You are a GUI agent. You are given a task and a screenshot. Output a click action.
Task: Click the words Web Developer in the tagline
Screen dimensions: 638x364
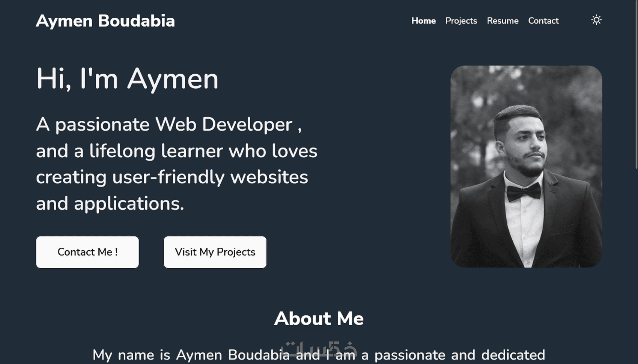[x=224, y=124]
